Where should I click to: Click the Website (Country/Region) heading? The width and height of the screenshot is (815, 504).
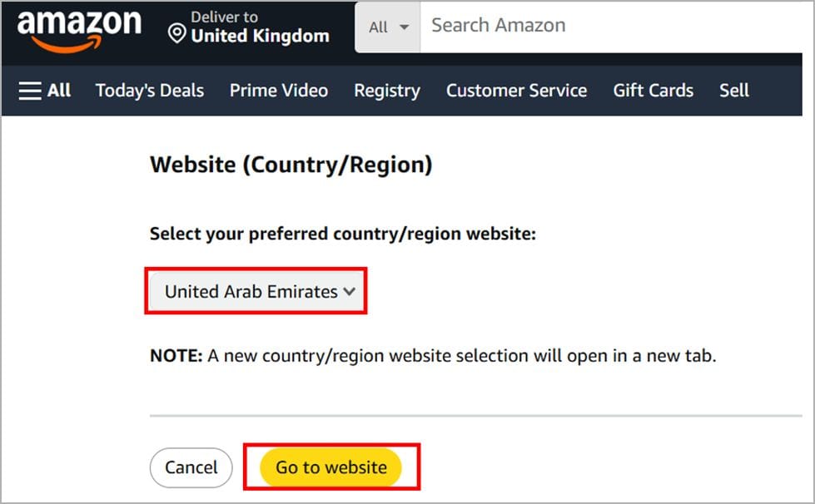[x=291, y=165]
